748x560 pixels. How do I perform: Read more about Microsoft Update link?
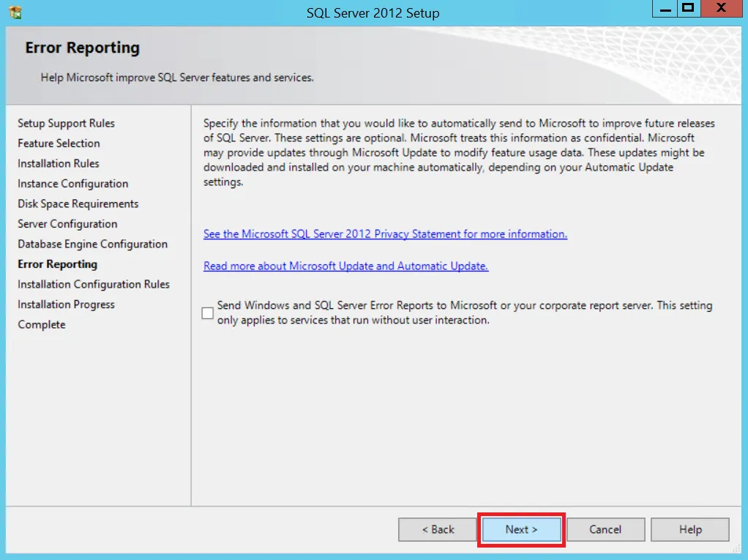(346, 266)
